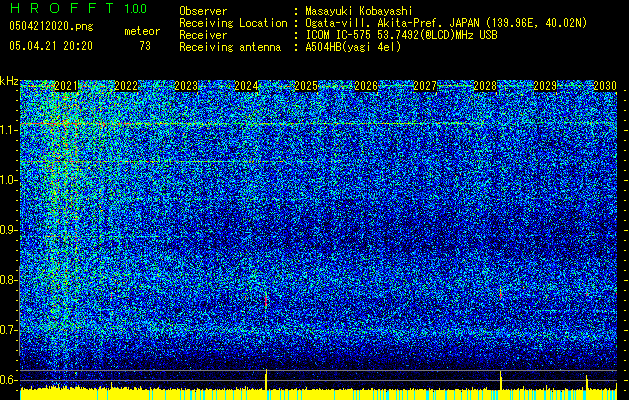Click the meteor label text
Image resolution: width=629 pixels, height=400 pixels.
click(x=142, y=31)
